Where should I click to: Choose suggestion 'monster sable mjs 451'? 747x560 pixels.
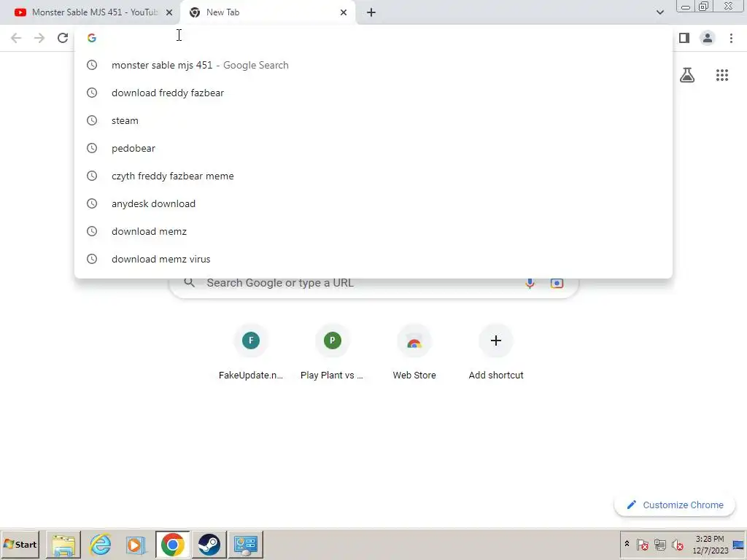pyautogui.click(x=373, y=65)
